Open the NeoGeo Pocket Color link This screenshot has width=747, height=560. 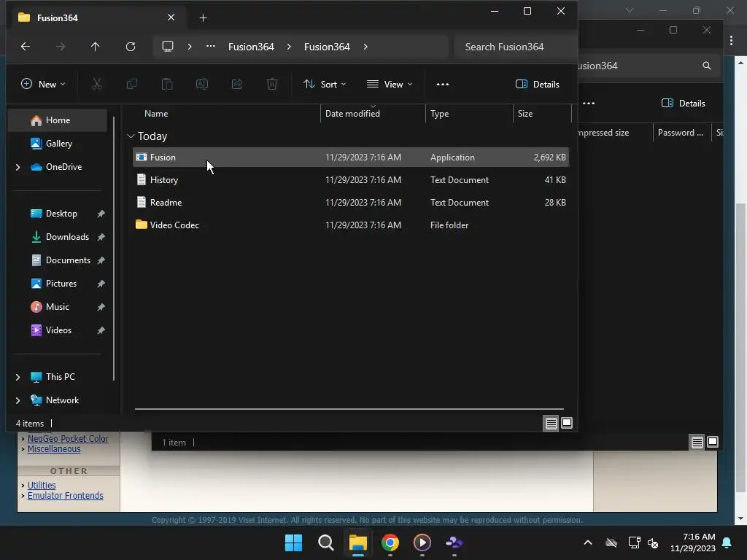point(68,438)
